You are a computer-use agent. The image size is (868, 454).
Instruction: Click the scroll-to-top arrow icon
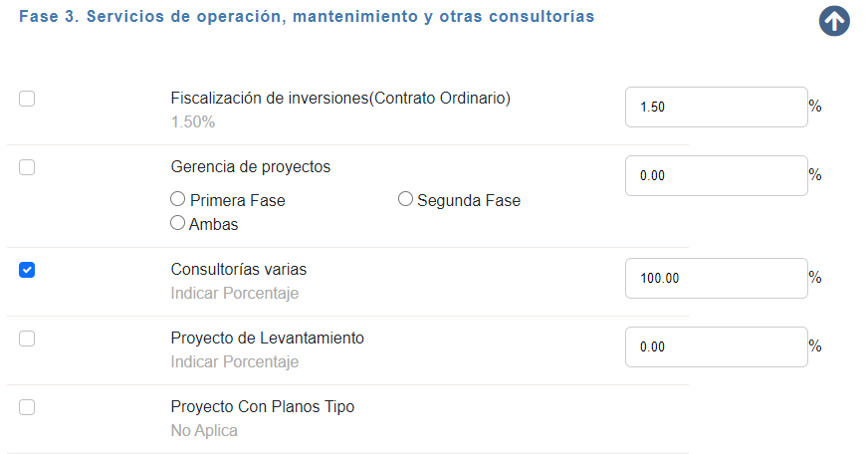click(834, 21)
